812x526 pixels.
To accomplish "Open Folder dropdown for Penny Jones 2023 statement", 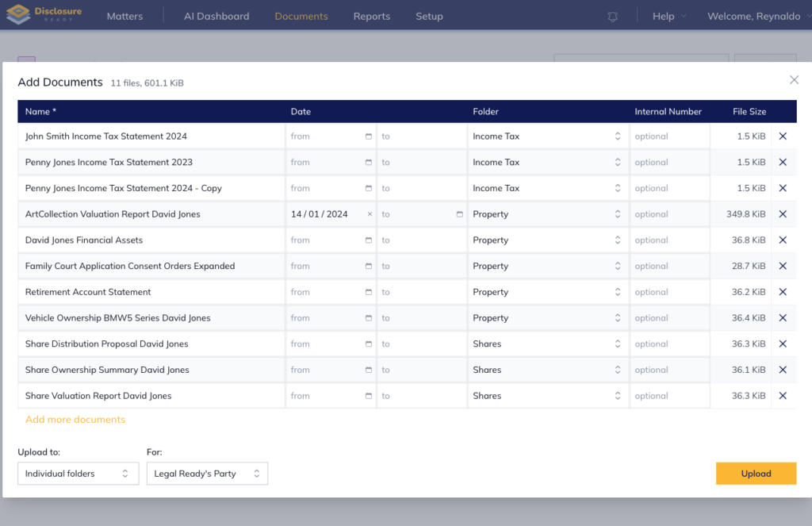I will pos(548,162).
